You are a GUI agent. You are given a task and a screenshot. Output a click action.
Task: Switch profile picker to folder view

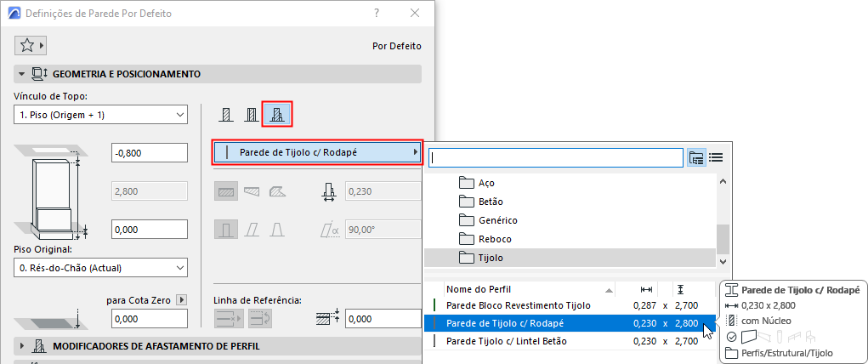pyautogui.click(x=697, y=157)
